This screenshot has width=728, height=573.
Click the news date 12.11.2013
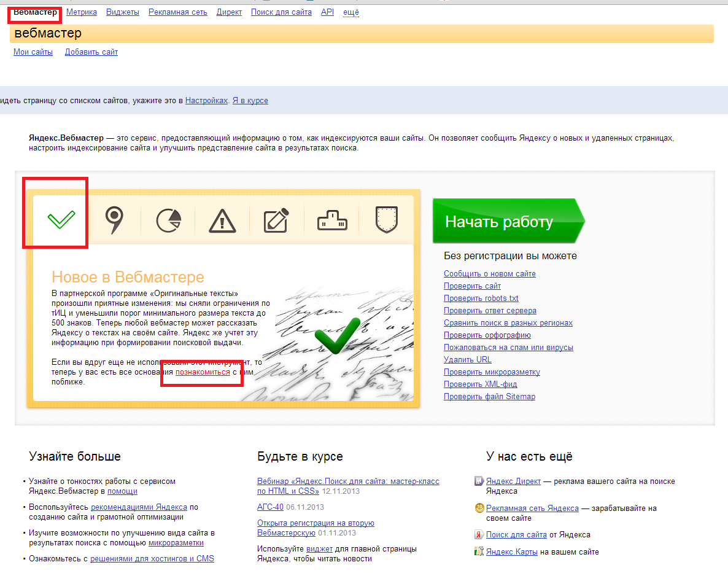pos(340,491)
